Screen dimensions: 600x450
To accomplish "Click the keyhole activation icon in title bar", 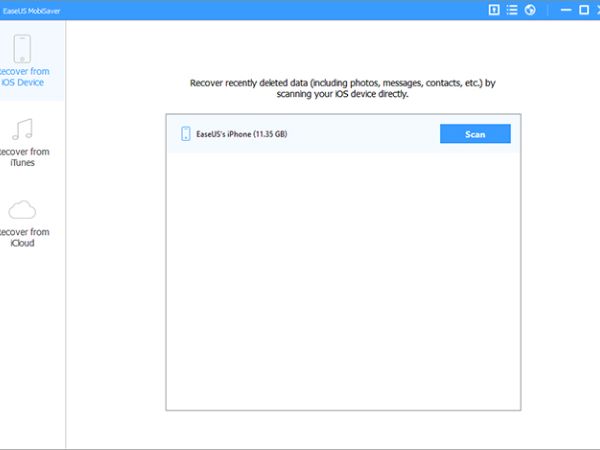I will 493,10.
